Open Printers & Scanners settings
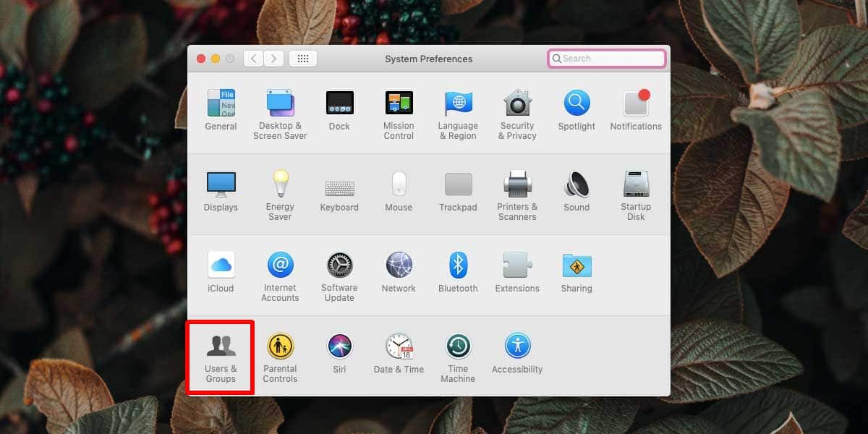Image resolution: width=868 pixels, height=434 pixels. (517, 184)
